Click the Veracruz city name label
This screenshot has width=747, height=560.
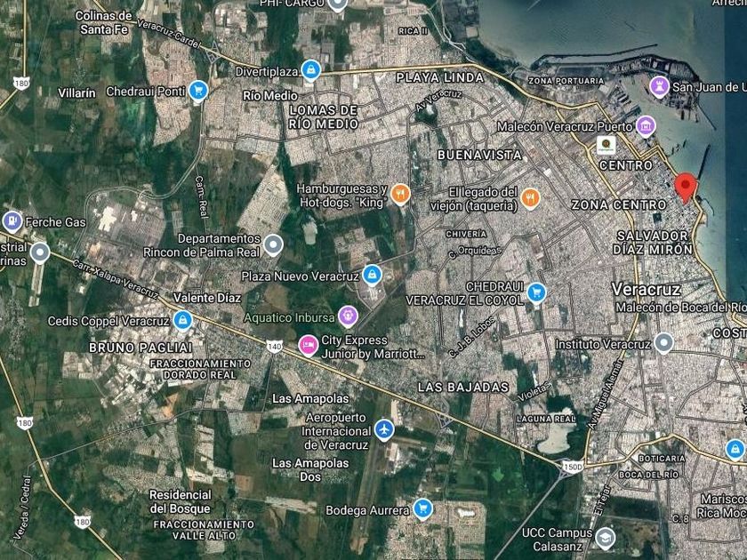point(646,289)
